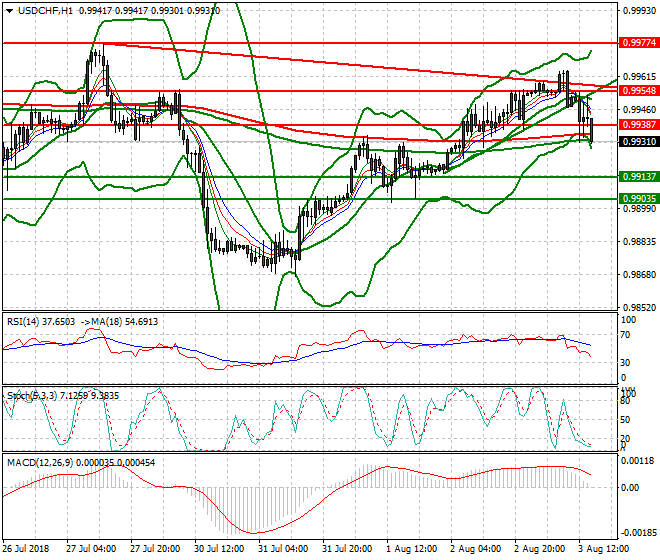This screenshot has height=560, width=660.
Task: Click the 31 Jul 04:00 time axis label
Action: click(283, 549)
